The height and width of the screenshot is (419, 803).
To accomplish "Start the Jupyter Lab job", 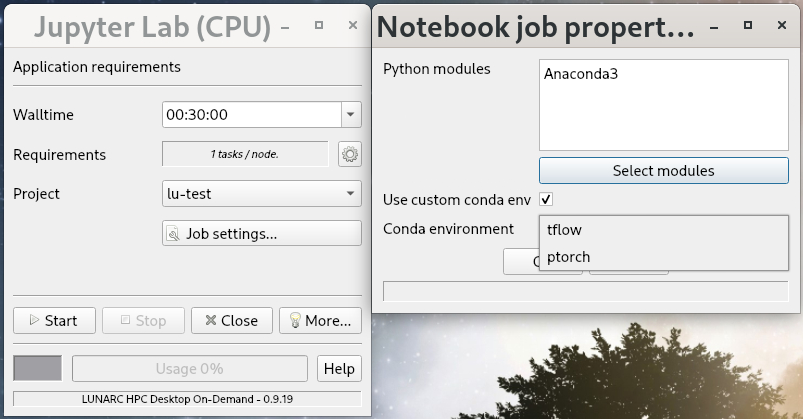I will point(54,321).
